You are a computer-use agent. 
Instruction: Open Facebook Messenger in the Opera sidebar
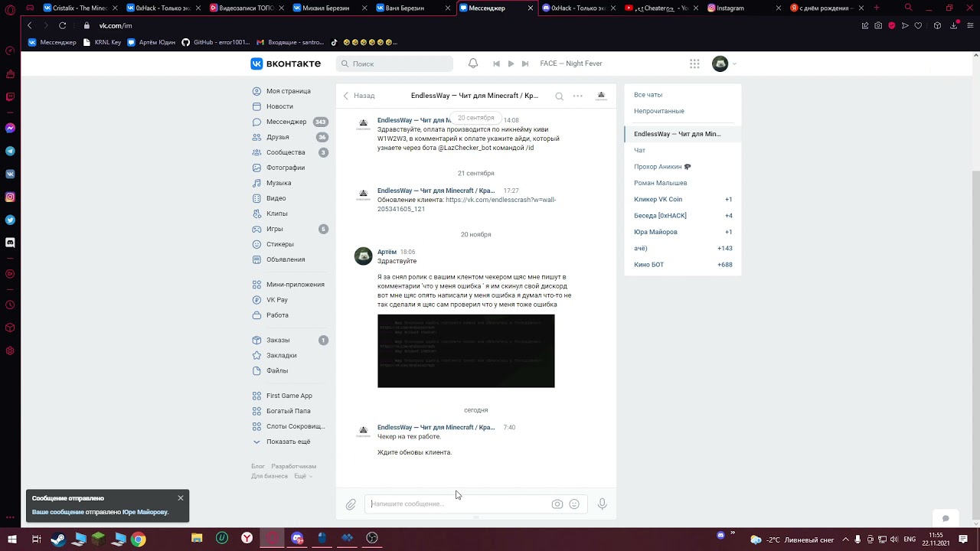10,128
